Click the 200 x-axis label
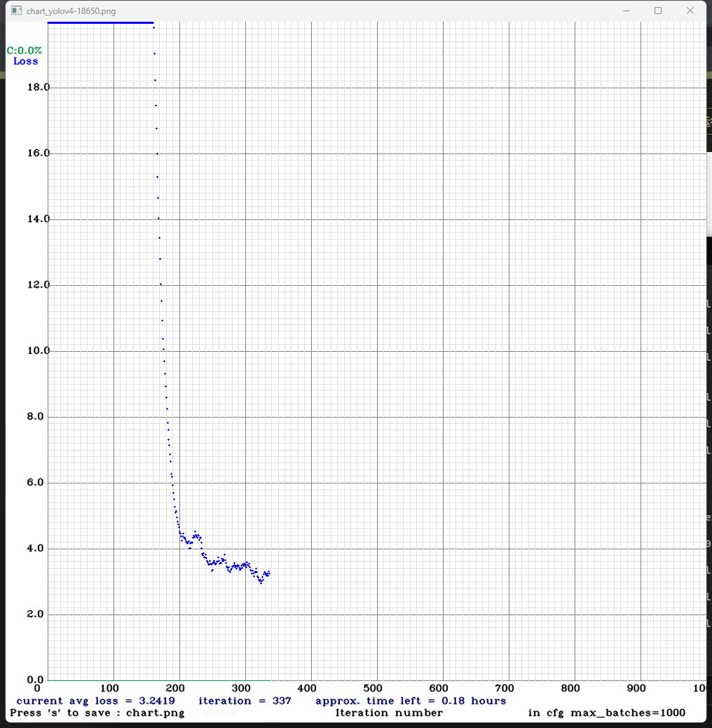The width and height of the screenshot is (712, 728). point(179,688)
